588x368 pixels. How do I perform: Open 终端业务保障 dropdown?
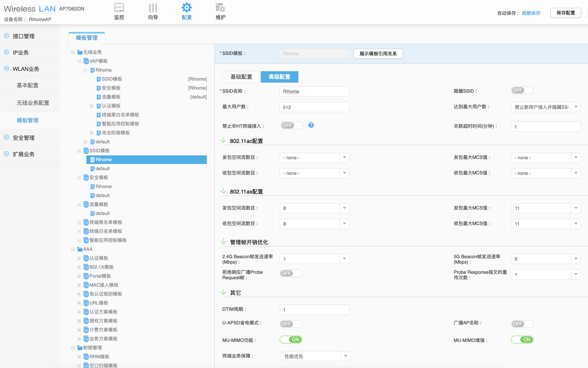coord(315,356)
